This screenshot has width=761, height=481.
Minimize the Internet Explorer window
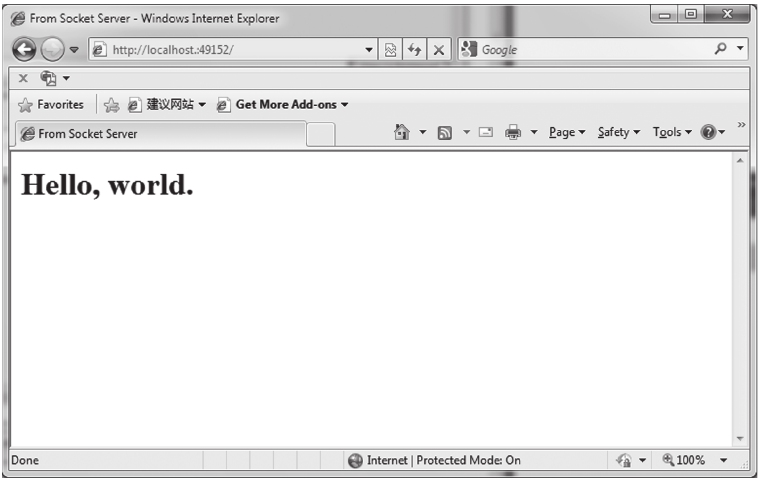pyautogui.click(x=664, y=15)
